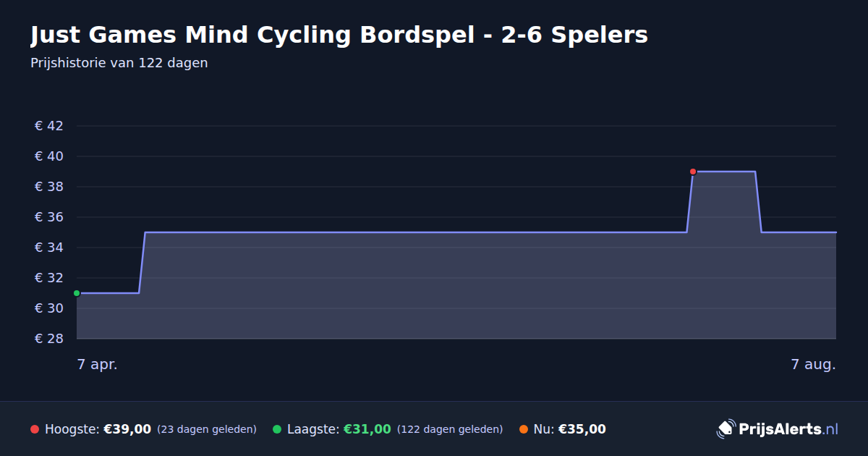Click the green lowest-price dot on chart

(77, 293)
